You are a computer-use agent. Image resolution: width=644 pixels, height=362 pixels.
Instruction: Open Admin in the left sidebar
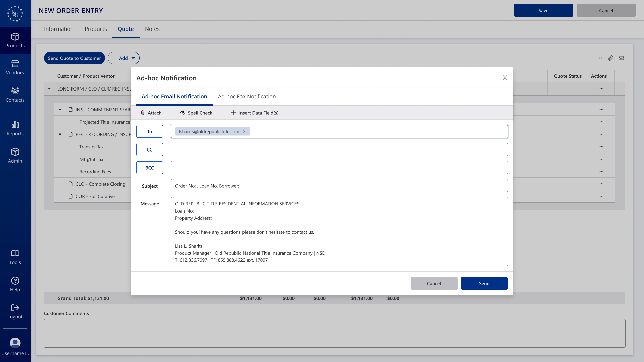15,156
